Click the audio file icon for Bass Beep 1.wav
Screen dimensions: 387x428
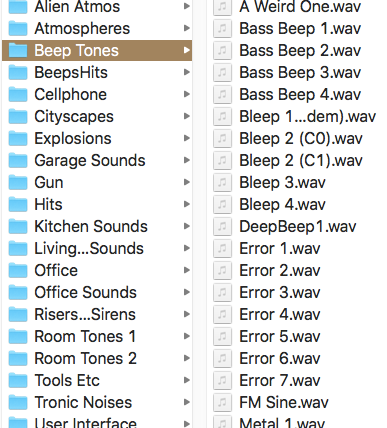(222, 28)
